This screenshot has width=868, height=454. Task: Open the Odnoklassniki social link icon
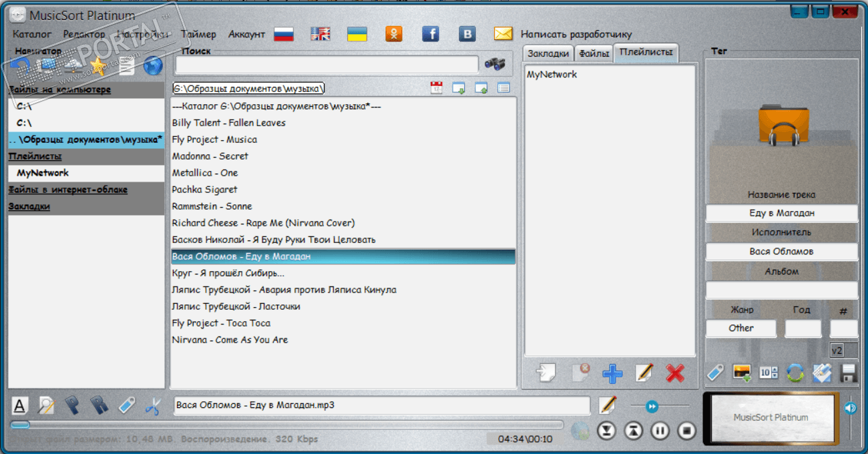394,34
